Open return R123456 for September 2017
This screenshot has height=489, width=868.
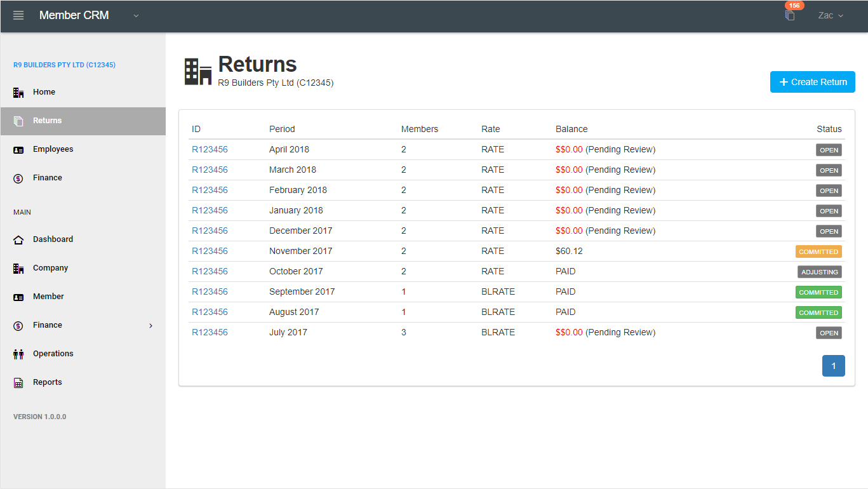[x=210, y=291]
